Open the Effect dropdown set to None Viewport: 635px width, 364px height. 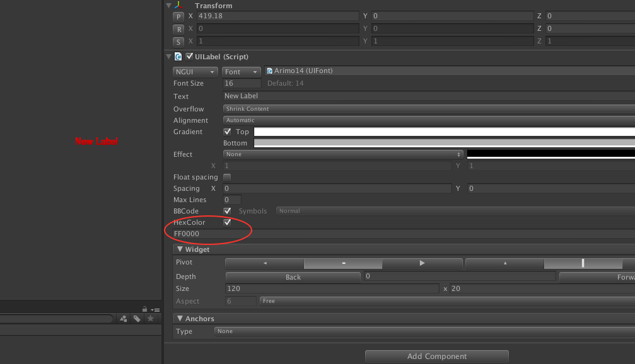pos(343,154)
